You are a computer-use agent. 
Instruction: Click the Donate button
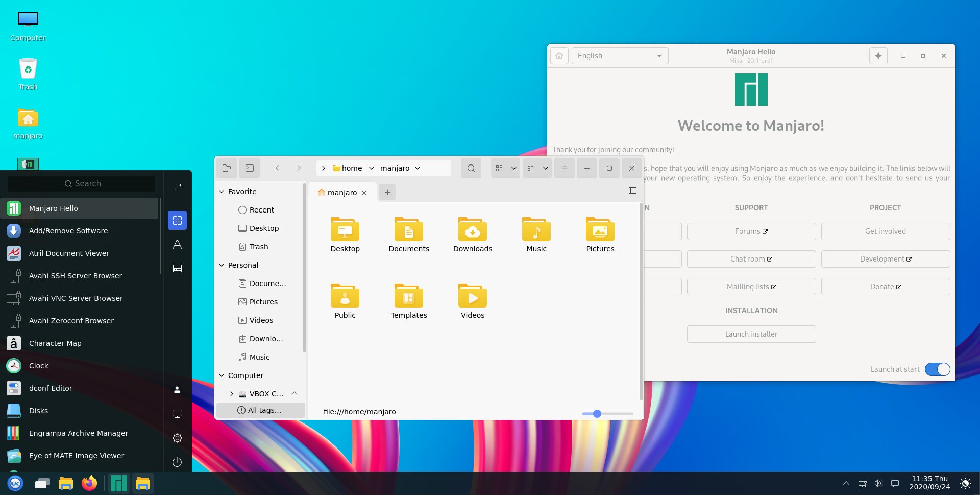click(886, 287)
